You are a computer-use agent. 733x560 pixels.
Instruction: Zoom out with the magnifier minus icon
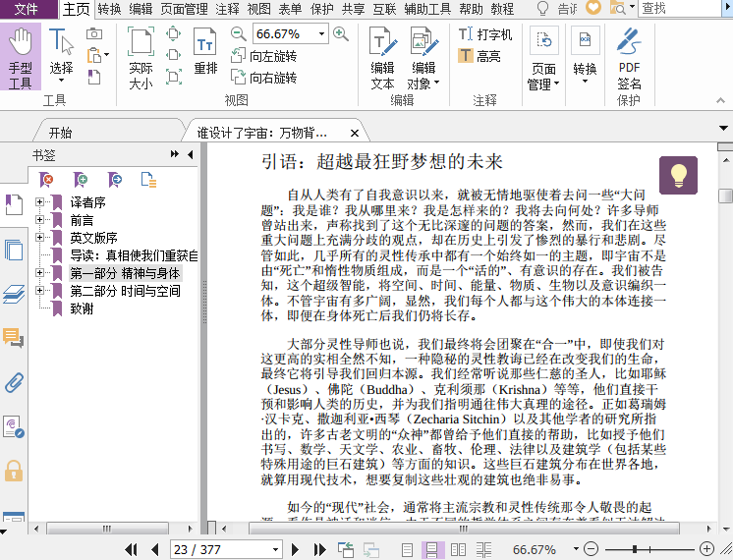pos(239,33)
